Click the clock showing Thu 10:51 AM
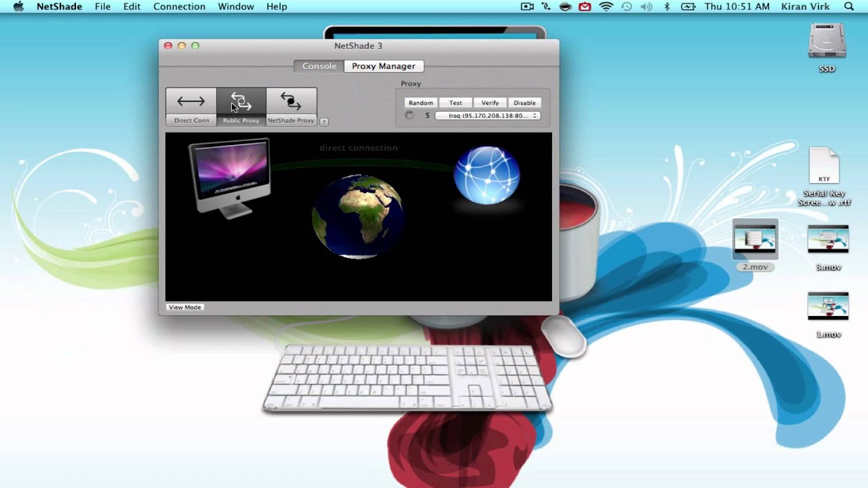 (737, 7)
